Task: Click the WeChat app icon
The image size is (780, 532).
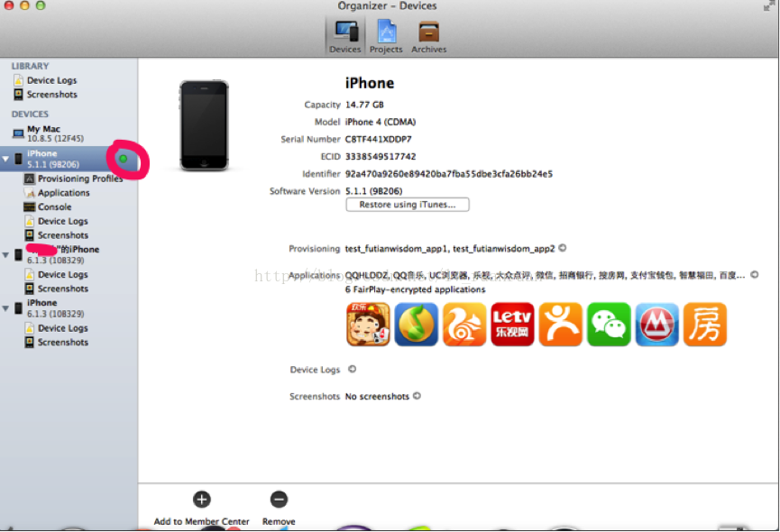Action: (x=609, y=325)
